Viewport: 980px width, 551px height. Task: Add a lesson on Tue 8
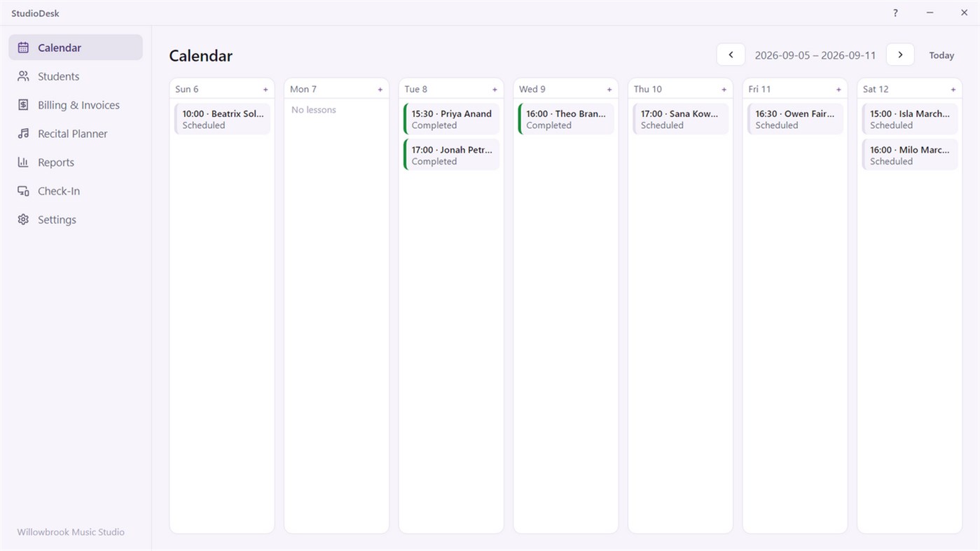(x=495, y=90)
